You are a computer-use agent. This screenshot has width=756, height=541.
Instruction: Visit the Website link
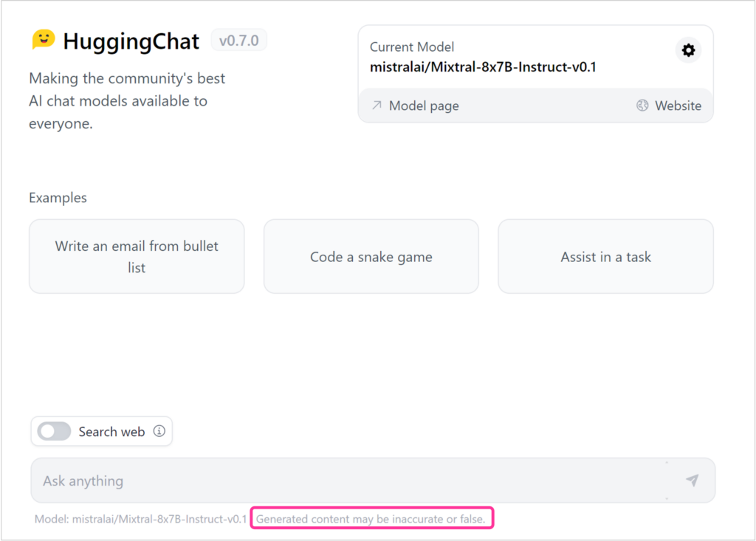tap(677, 106)
